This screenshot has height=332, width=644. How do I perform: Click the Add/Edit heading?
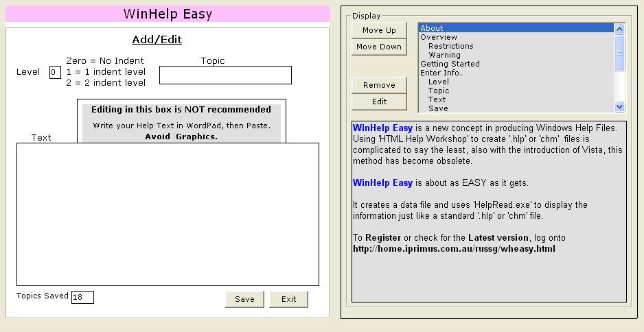pos(157,40)
